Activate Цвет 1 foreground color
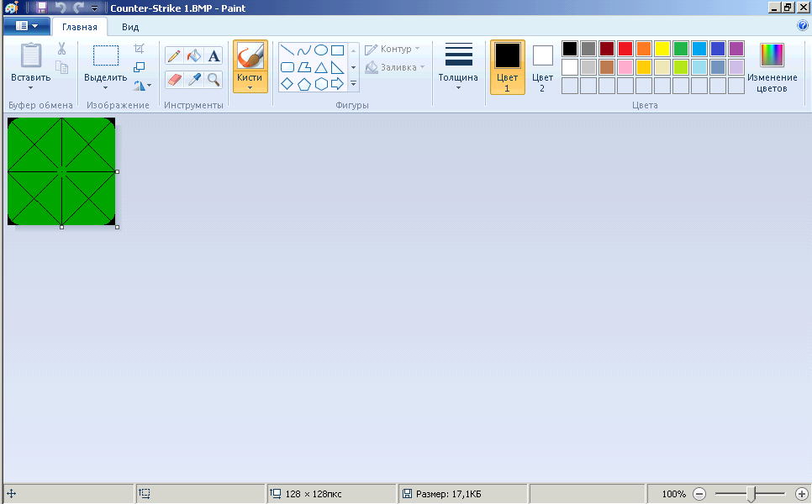The width and height of the screenshot is (812, 504). (508, 67)
